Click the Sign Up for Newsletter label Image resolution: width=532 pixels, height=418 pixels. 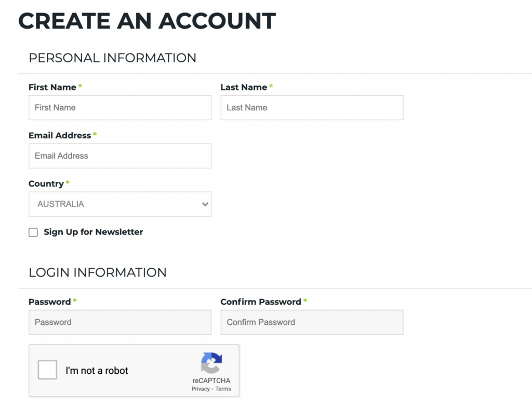tap(94, 232)
